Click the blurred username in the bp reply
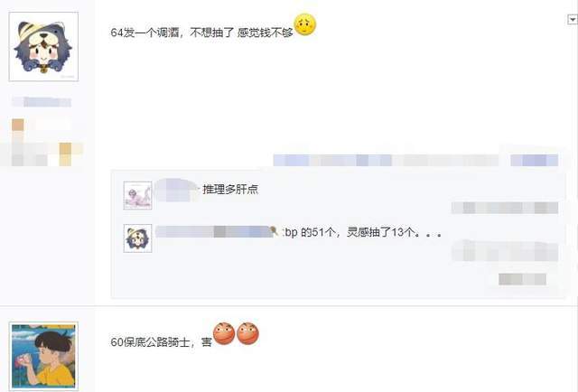 [212, 231]
